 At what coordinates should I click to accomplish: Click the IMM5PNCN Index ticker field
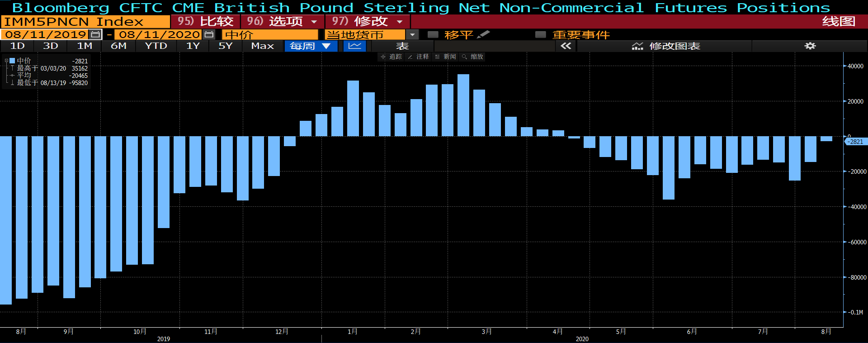85,21
